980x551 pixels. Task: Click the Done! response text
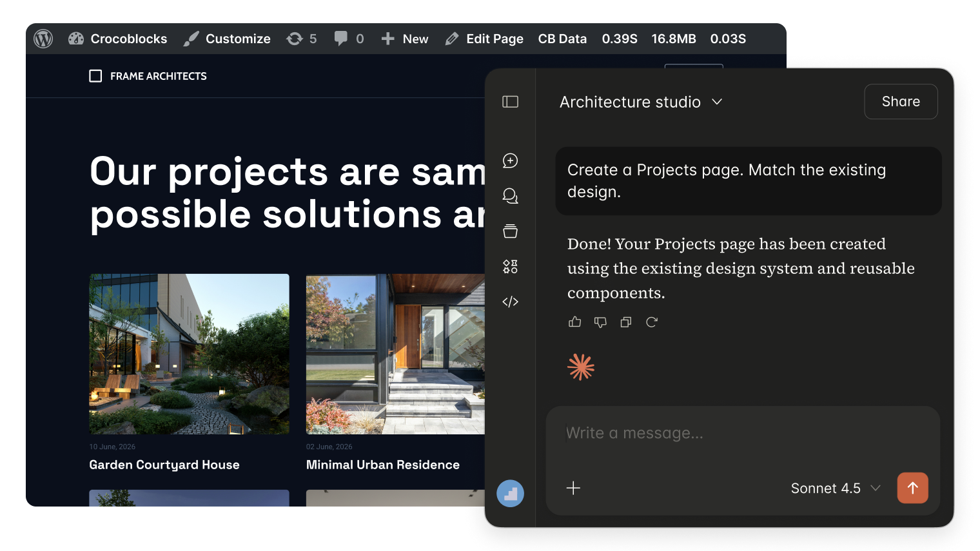(x=741, y=268)
